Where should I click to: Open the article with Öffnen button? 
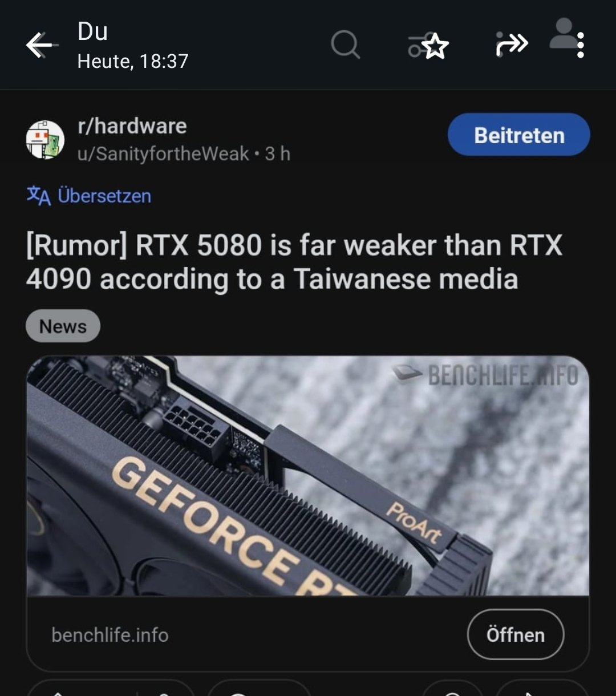[x=516, y=634]
